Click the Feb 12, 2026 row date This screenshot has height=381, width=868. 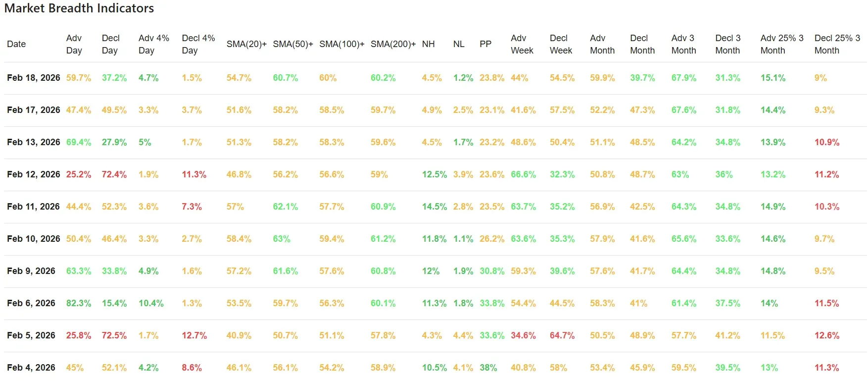pyautogui.click(x=33, y=174)
